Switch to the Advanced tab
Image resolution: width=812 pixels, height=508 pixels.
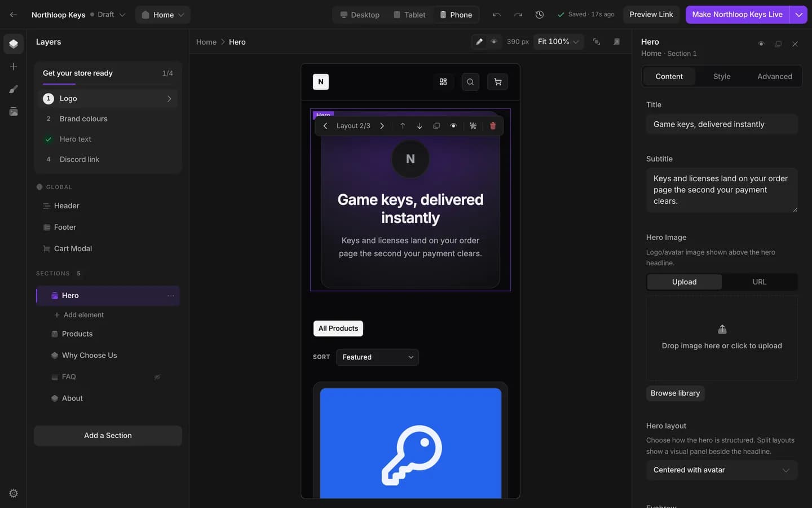[774, 76]
